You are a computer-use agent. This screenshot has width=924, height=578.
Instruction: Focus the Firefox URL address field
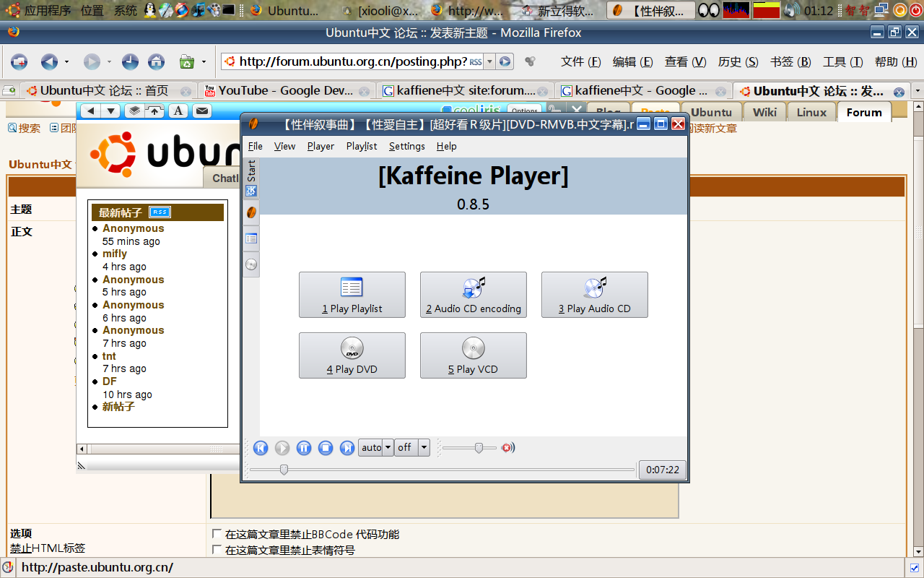click(x=352, y=62)
